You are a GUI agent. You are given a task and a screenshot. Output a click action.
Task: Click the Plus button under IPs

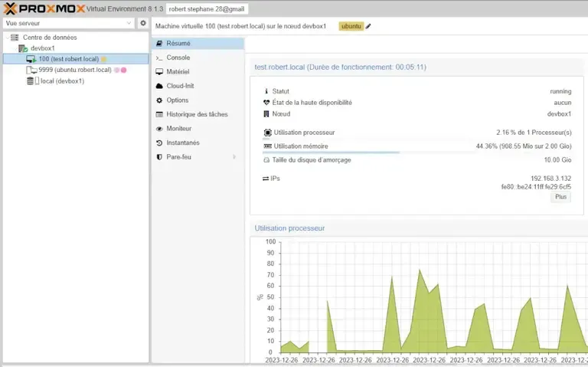[560, 197]
